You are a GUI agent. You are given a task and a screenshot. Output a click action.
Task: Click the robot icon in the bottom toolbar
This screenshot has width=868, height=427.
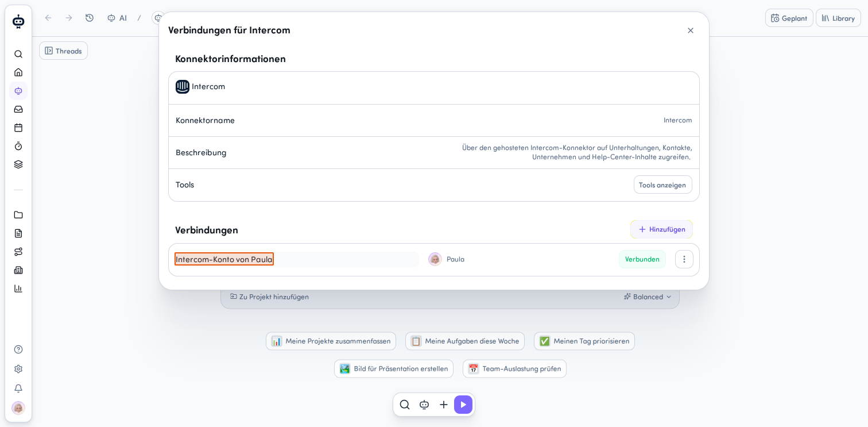point(424,405)
